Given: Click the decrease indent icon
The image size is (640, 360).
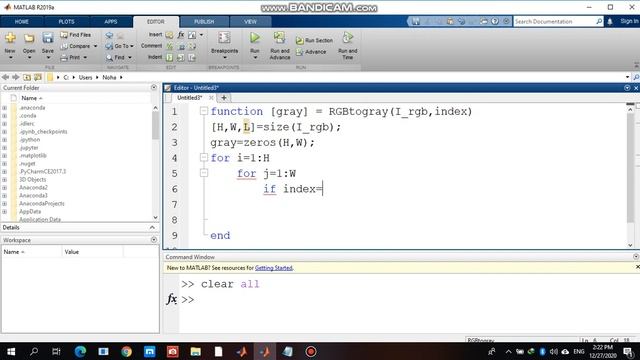Looking at the screenshot, I should click(x=192, y=58).
